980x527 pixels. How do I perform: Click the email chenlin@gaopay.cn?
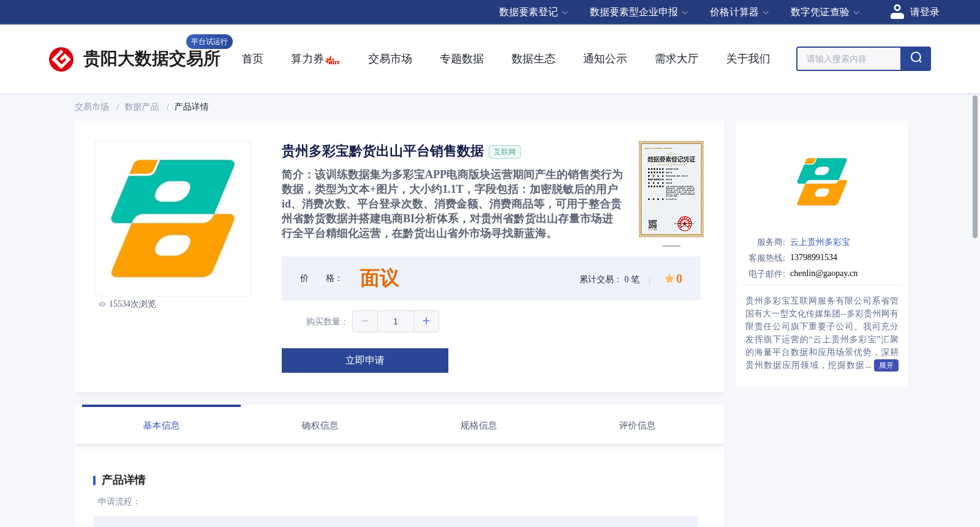pos(824,274)
